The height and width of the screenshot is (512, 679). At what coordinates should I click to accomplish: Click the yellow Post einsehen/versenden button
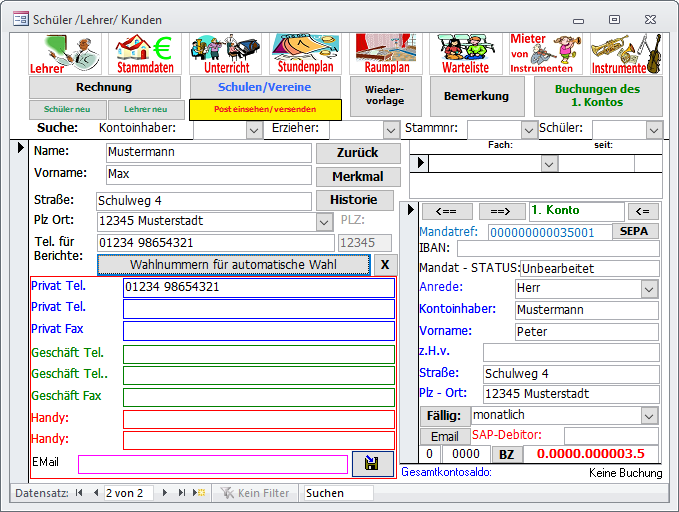[266, 109]
